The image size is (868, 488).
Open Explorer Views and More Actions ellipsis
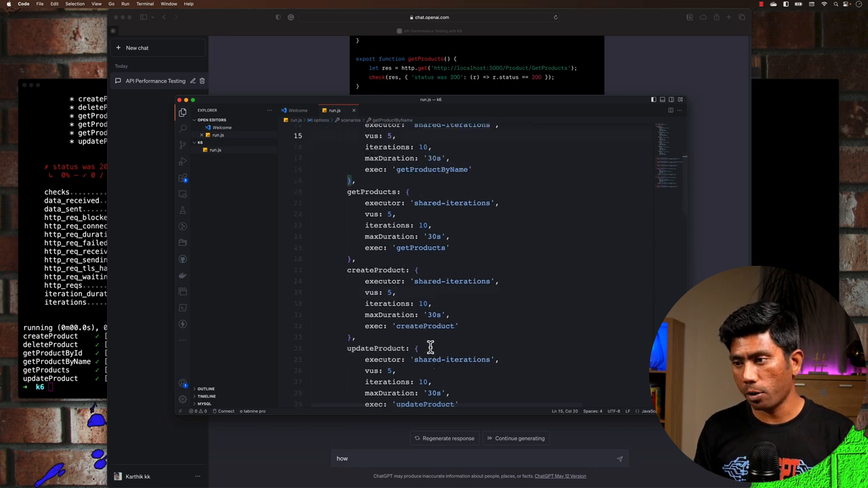point(269,110)
